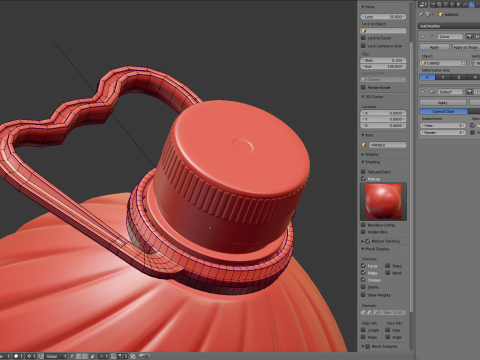Expand the Display panel
The image size is (480, 360).
[x=363, y=154]
